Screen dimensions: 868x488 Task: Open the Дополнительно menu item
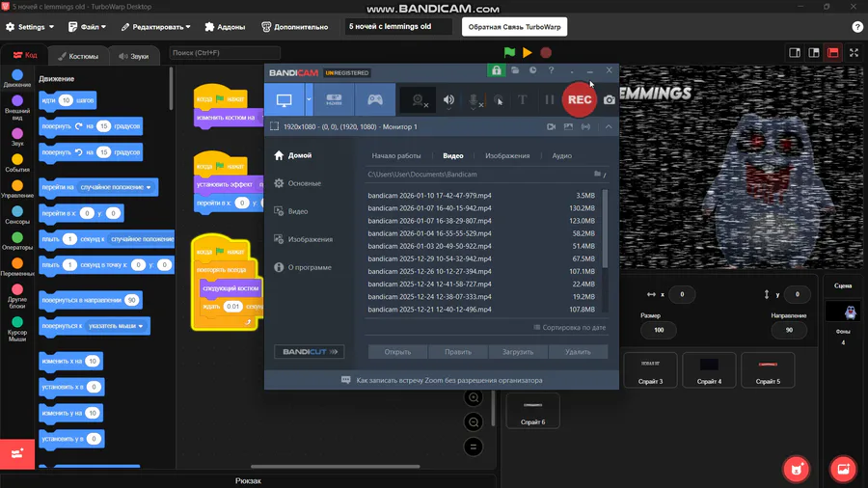[294, 27]
